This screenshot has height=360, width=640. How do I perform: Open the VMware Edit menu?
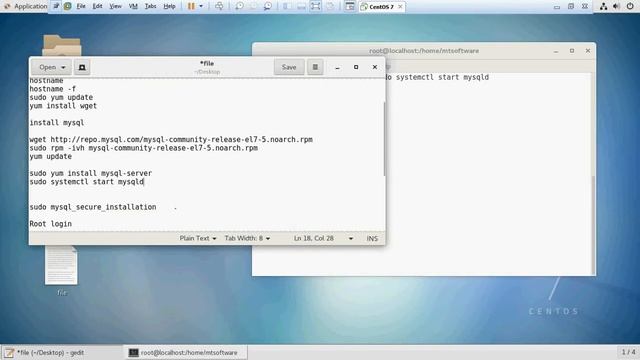pyautogui.click(x=97, y=6)
